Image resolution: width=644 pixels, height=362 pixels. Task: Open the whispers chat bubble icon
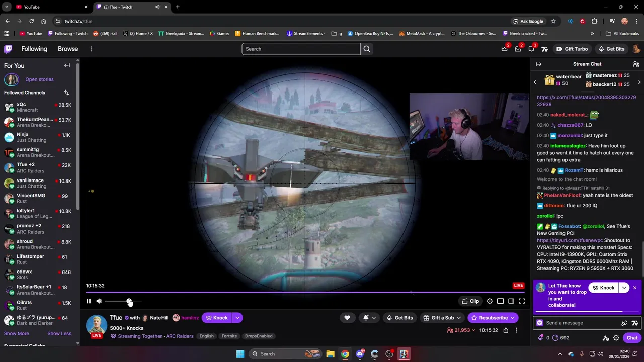click(531, 49)
